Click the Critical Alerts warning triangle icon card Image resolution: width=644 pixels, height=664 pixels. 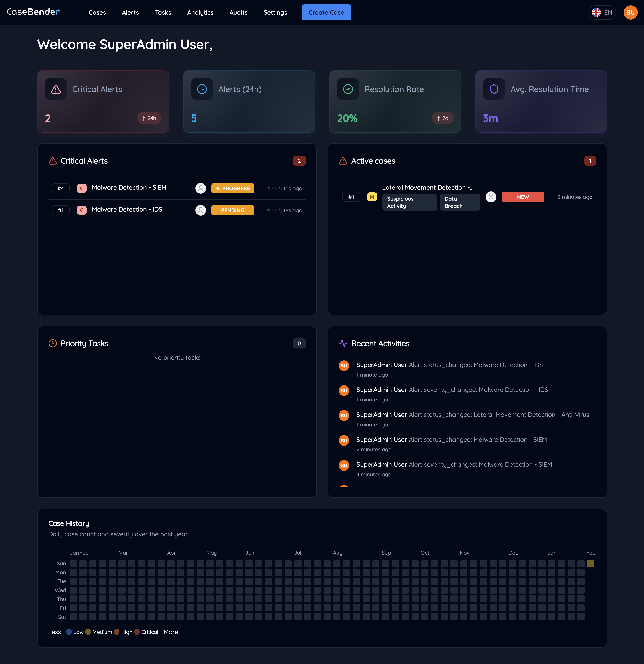(56, 89)
